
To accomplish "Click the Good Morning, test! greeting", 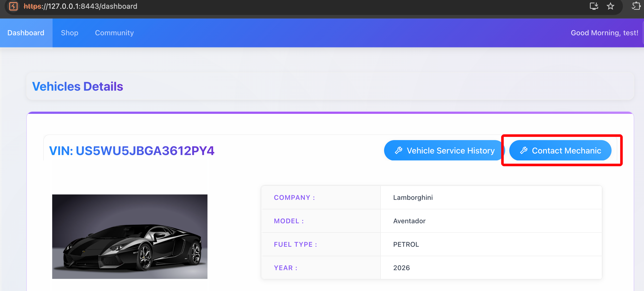I will tap(604, 33).
